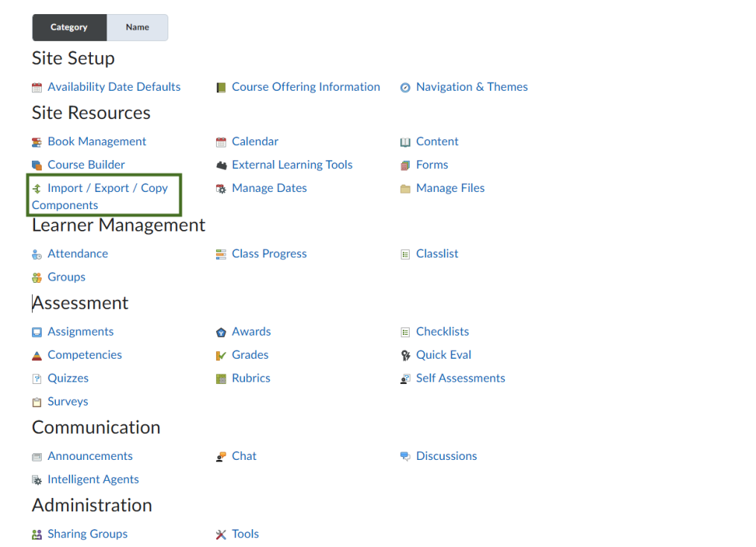This screenshot has height=547, width=756.
Task: Click the Competencies pyramid icon
Action: (36, 356)
